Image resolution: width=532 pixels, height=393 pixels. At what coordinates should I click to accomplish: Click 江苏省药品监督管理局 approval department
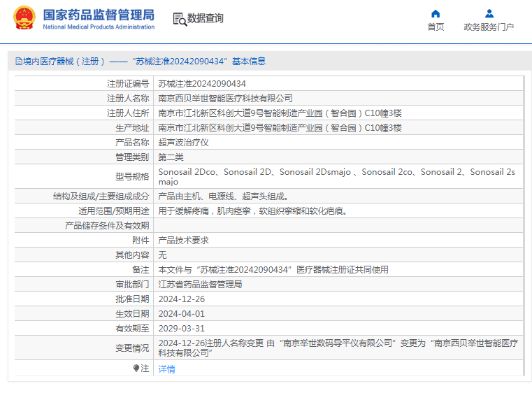[200, 285]
